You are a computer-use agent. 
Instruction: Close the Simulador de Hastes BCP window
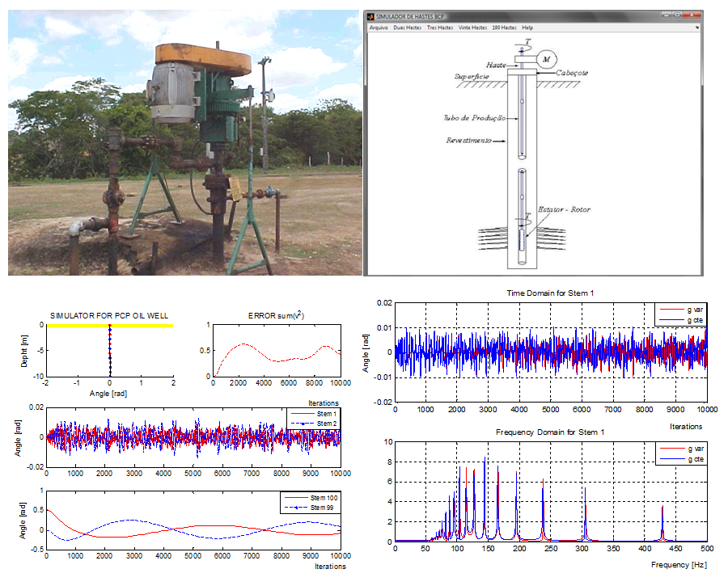click(692, 15)
